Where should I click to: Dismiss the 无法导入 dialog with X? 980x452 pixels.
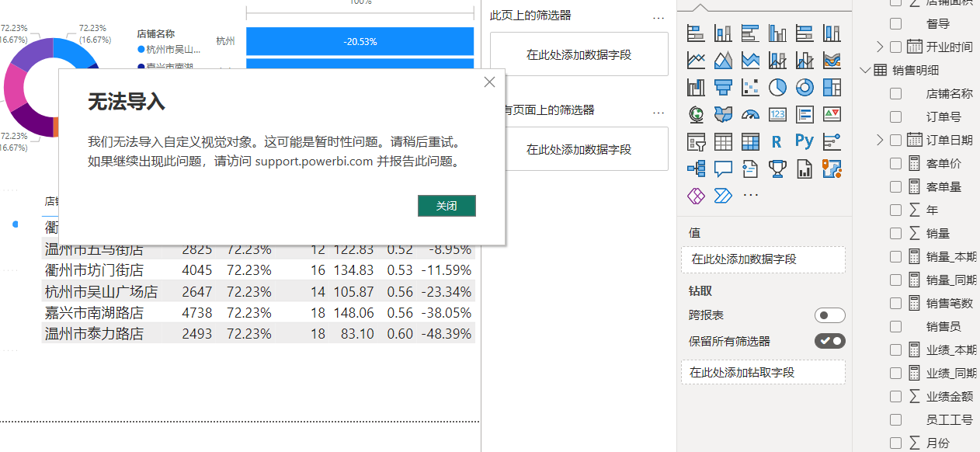pos(489,82)
